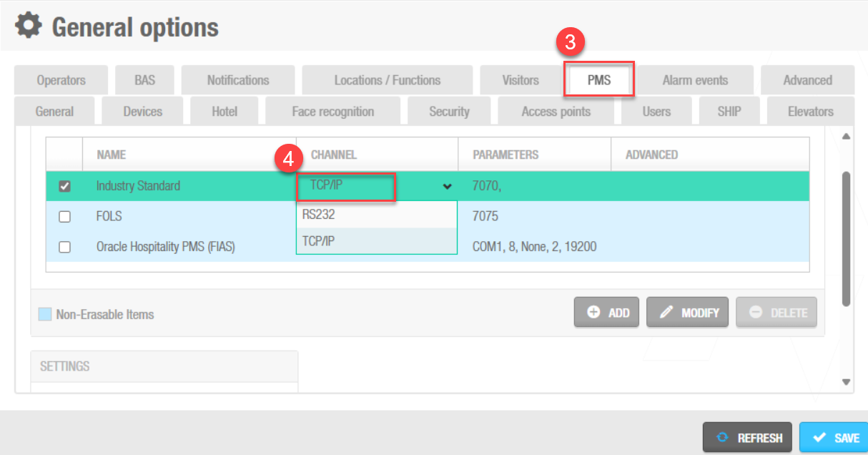Click the minus icon on DELETE button

tap(756, 313)
